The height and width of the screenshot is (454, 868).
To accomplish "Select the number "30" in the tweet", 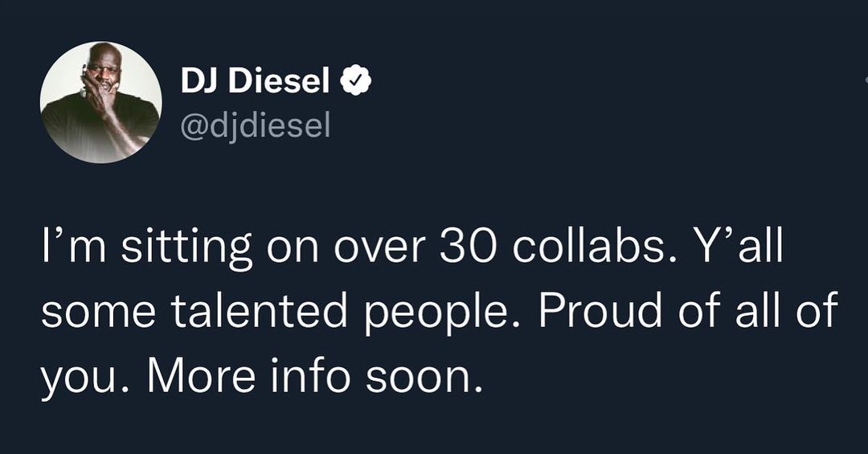I will [462, 245].
